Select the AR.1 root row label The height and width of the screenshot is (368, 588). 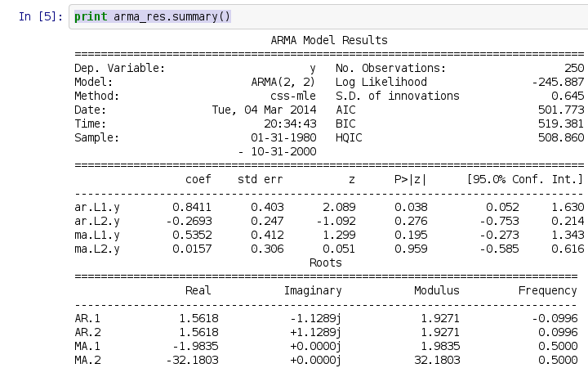coord(87,318)
